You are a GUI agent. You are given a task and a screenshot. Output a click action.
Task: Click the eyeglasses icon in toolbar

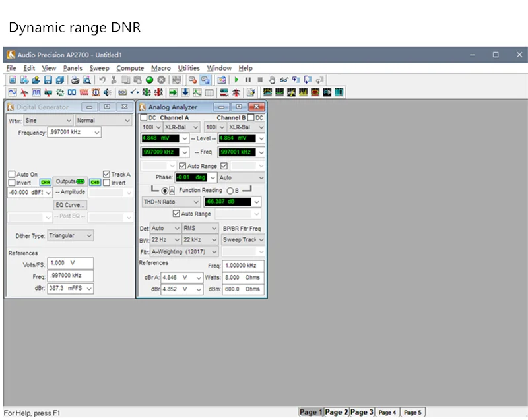coord(284,80)
